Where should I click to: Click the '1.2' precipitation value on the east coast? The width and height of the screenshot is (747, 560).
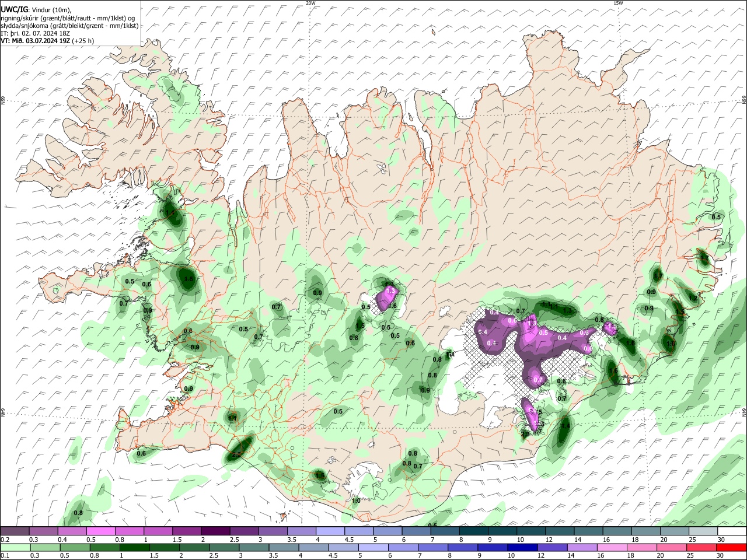(693, 298)
